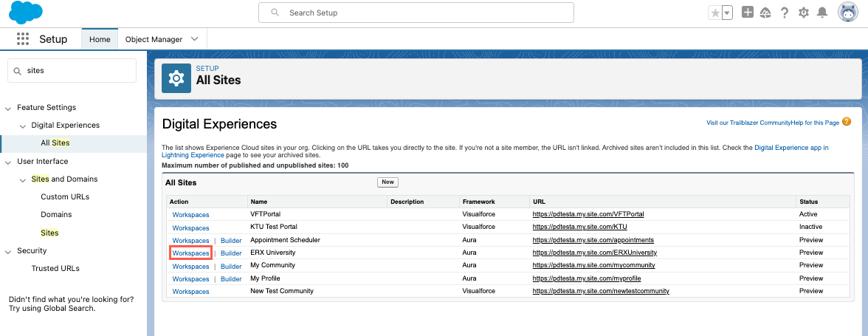This screenshot has width=868, height=336.
Task: Click the Salesforce cloud logo
Action: click(x=26, y=13)
